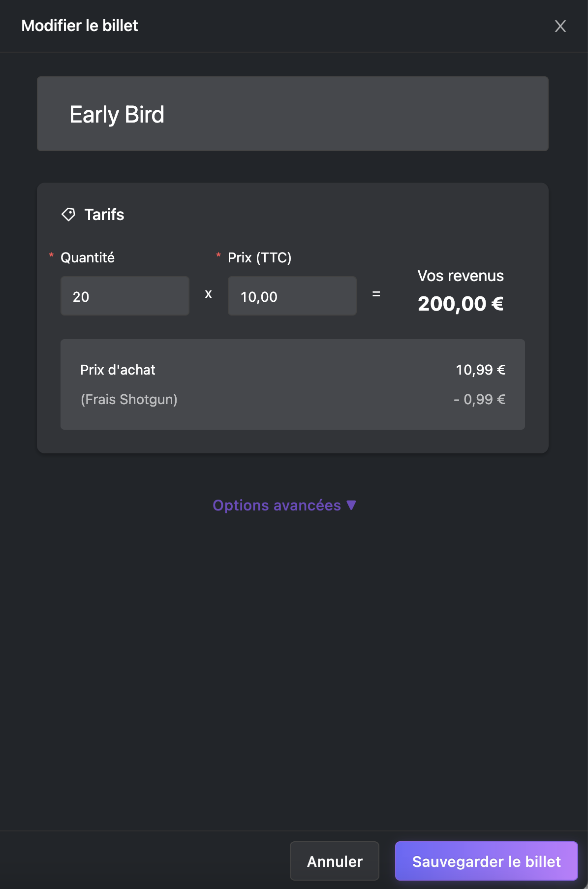Click the Modifier le billet title
The width and height of the screenshot is (588, 889).
click(x=80, y=26)
